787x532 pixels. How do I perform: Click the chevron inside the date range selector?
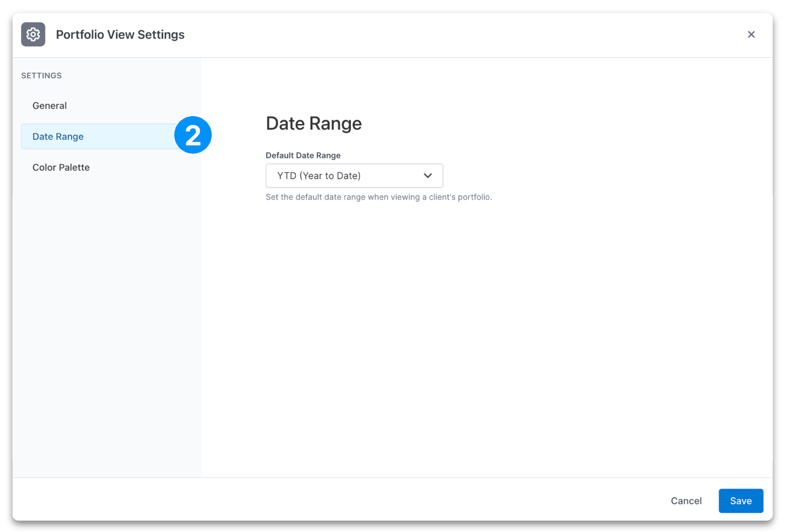coord(428,175)
